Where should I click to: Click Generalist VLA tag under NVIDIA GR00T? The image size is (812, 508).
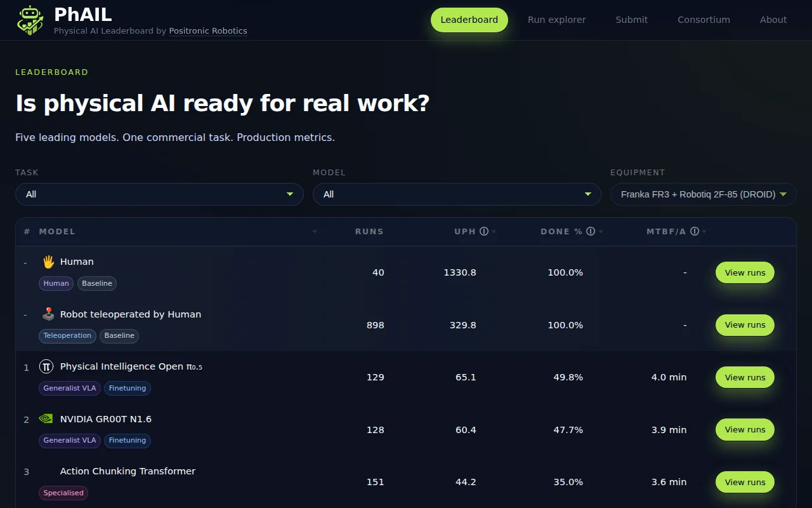(x=70, y=441)
